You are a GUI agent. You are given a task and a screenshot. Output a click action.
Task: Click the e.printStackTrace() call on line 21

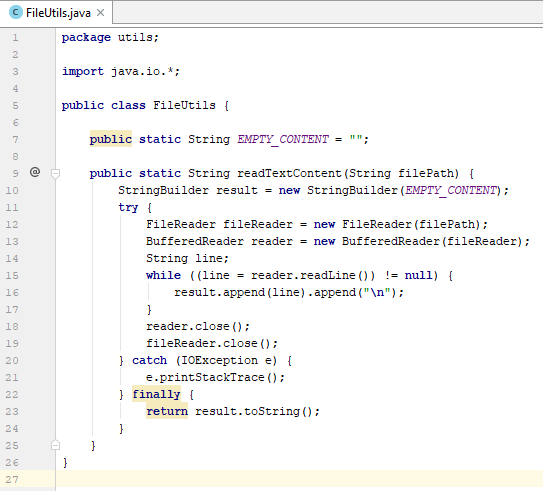click(x=215, y=377)
